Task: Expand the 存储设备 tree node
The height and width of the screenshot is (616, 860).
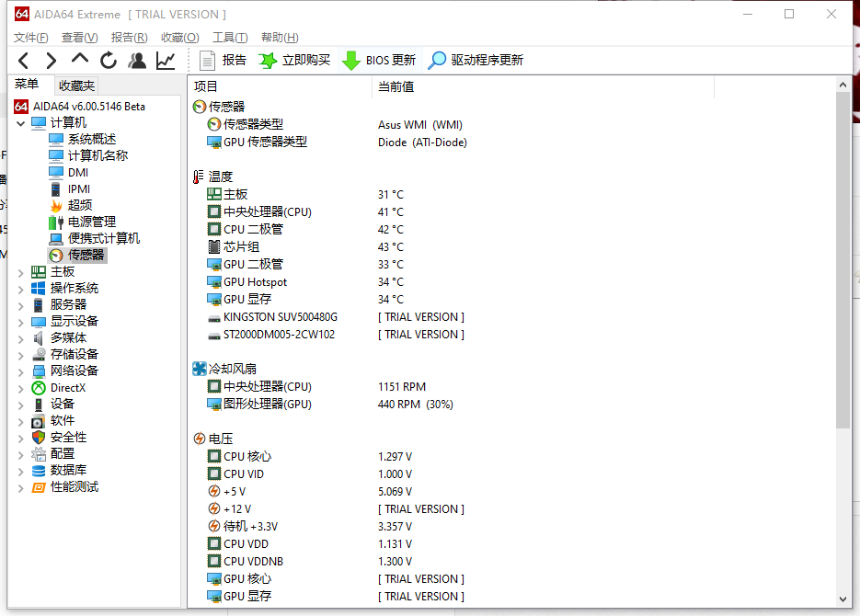Action: (x=21, y=355)
